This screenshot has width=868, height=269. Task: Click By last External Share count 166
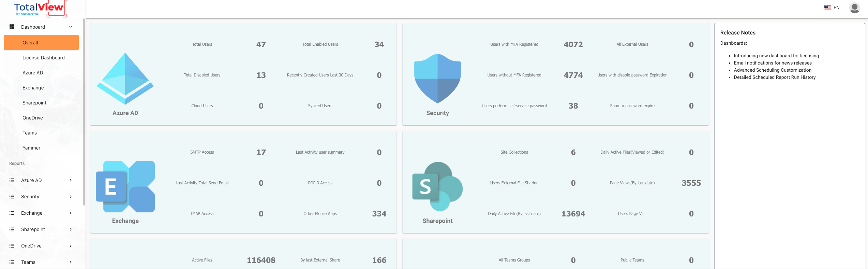click(x=379, y=260)
